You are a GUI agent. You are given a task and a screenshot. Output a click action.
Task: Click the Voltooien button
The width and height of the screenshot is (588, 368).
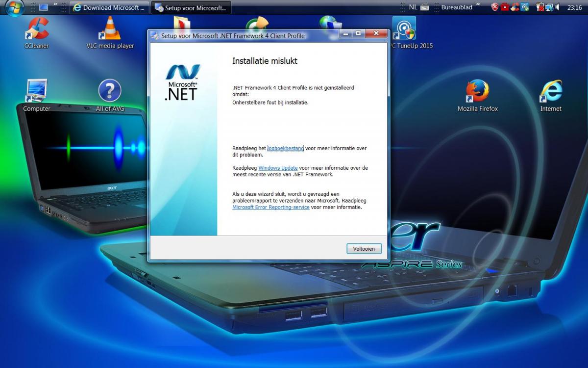pyautogui.click(x=364, y=249)
